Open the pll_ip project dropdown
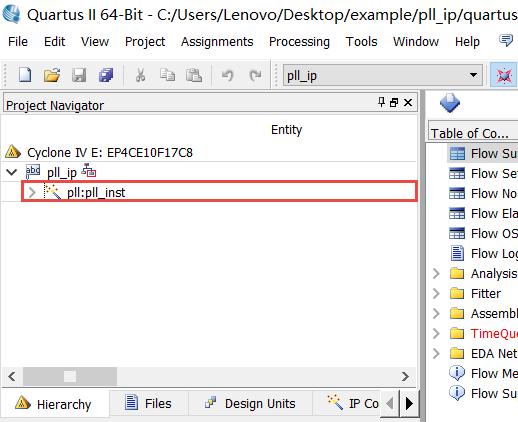 (x=383, y=75)
